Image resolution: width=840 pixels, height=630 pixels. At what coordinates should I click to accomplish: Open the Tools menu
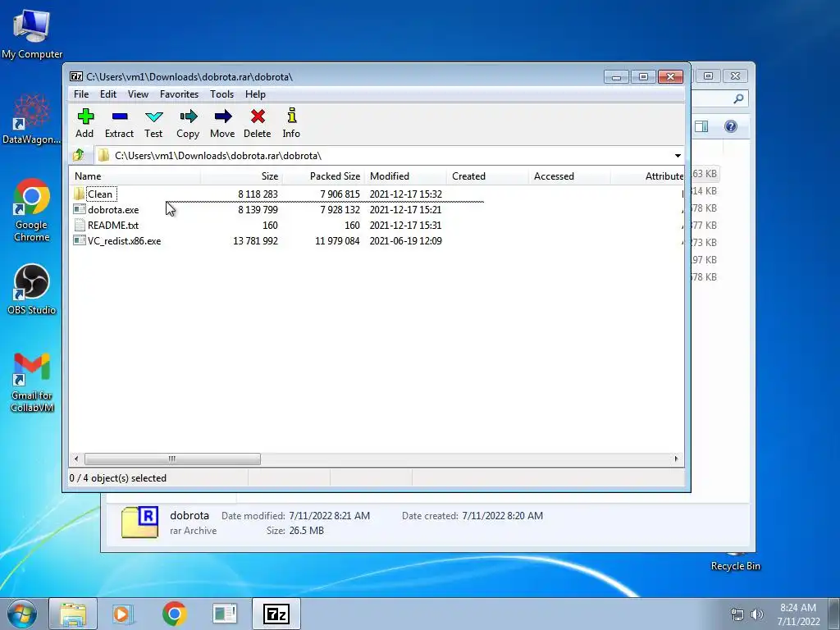click(221, 94)
